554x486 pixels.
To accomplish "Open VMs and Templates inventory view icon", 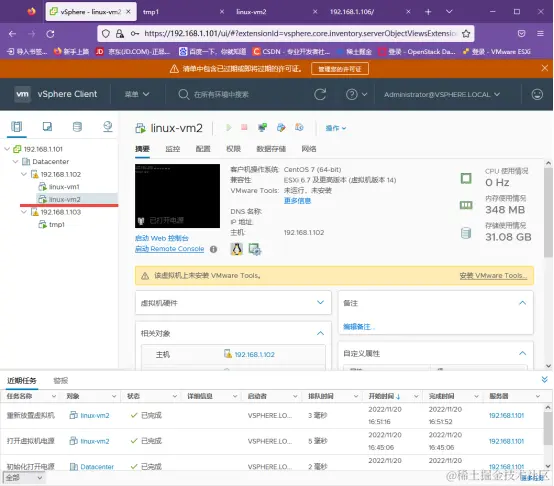I will click(47, 126).
